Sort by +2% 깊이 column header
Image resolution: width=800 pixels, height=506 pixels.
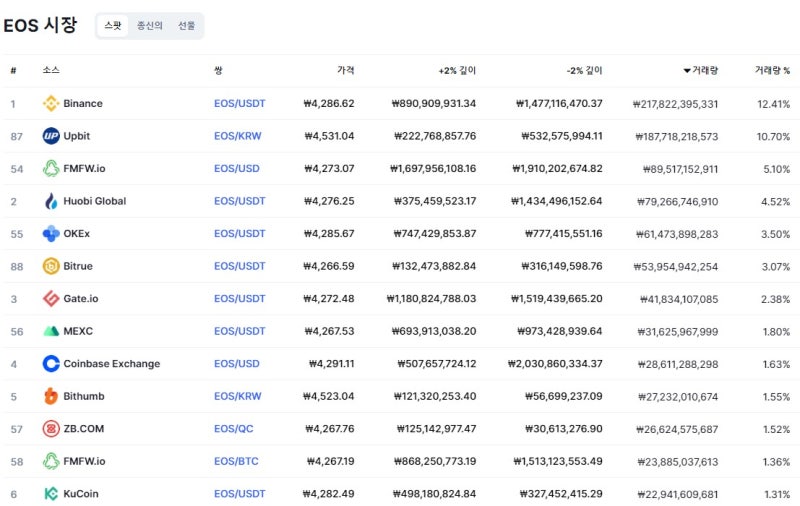pyautogui.click(x=457, y=70)
